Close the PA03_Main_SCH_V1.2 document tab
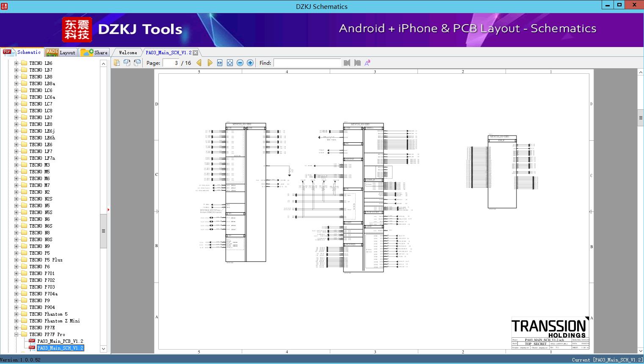Viewport: 644px width, 364px height. 195,53
